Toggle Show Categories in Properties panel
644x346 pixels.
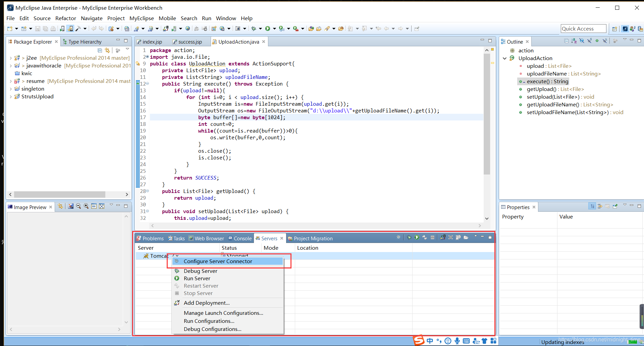(x=592, y=206)
